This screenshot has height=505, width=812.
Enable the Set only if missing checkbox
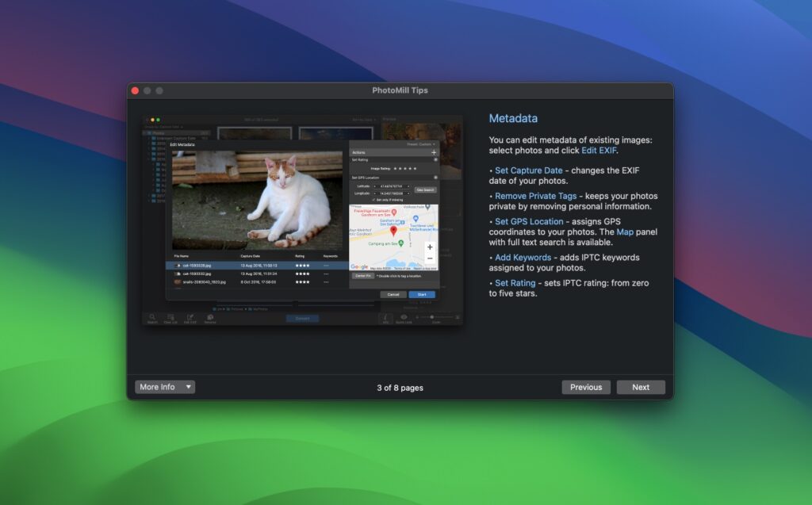click(x=373, y=199)
